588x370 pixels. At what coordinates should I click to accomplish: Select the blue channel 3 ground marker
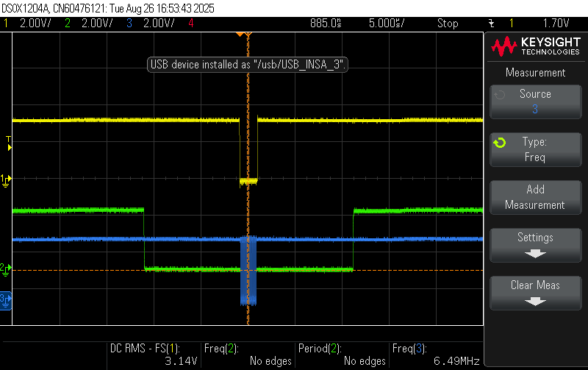(6, 299)
